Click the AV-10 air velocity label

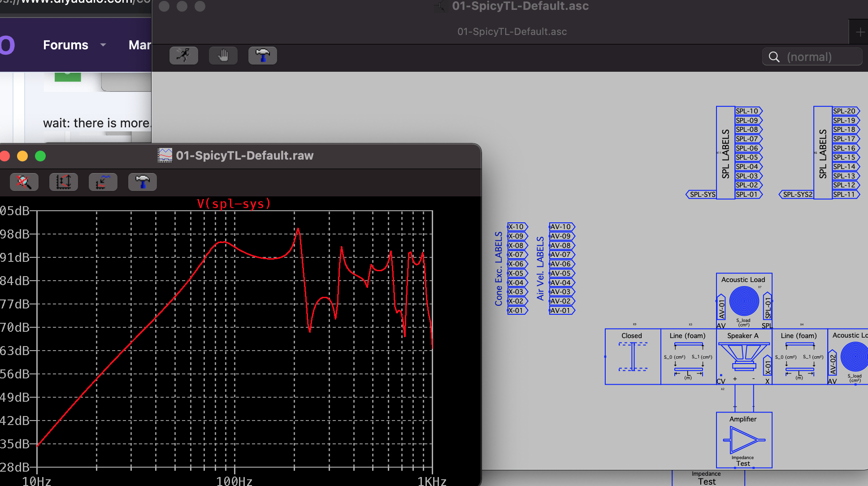(x=562, y=227)
